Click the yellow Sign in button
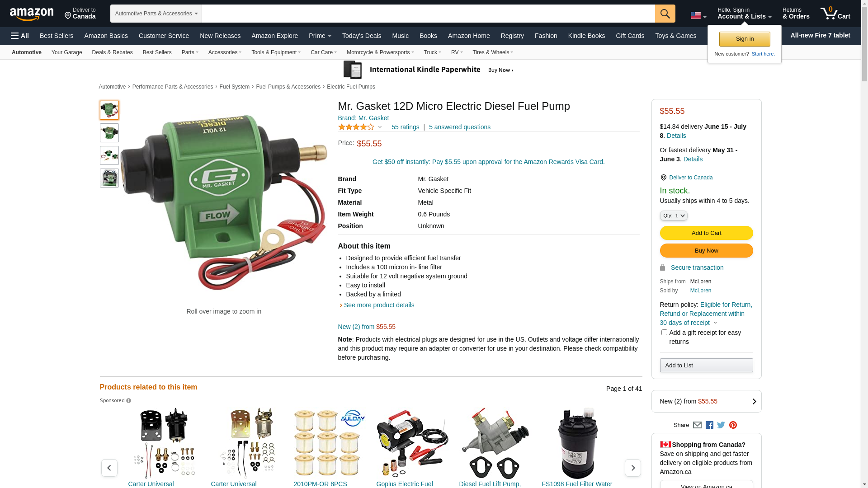The height and width of the screenshot is (488, 868). tap(745, 39)
